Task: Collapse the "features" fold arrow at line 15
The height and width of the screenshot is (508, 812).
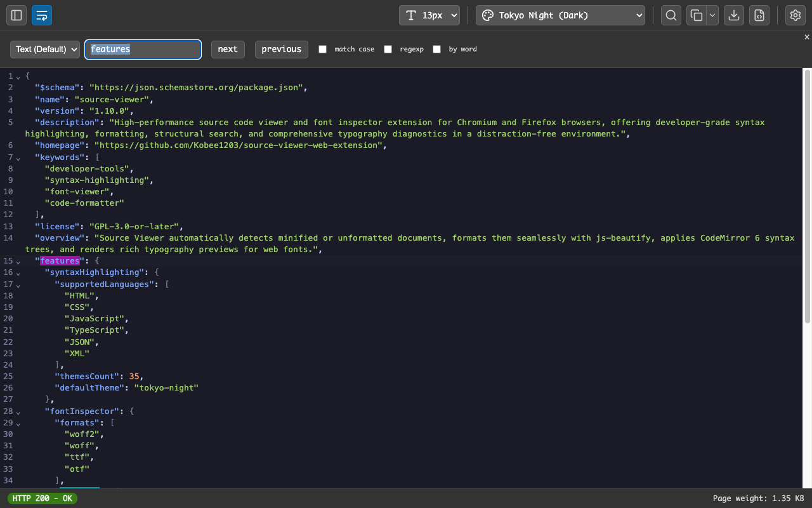Action: coord(18,262)
